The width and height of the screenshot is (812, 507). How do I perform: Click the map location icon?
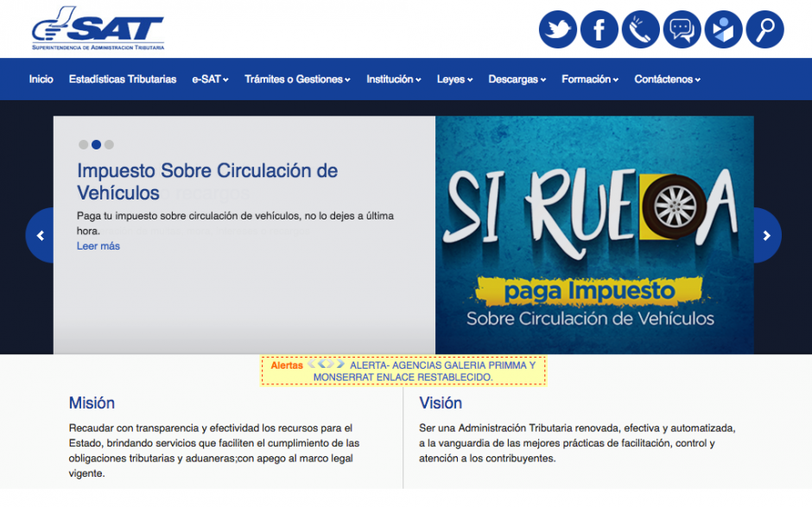723,29
